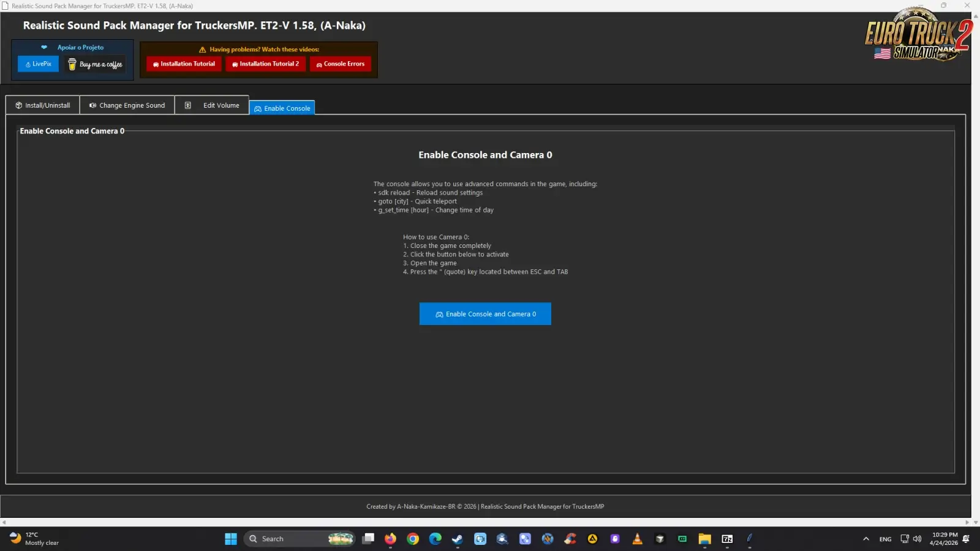Image resolution: width=980 pixels, height=551 pixels.
Task: Open Firefox from the taskbar
Action: [390, 539]
